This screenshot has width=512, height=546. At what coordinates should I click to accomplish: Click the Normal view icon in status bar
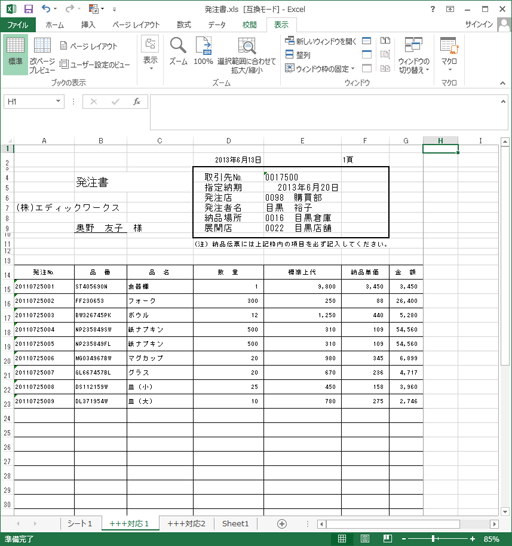point(342,539)
